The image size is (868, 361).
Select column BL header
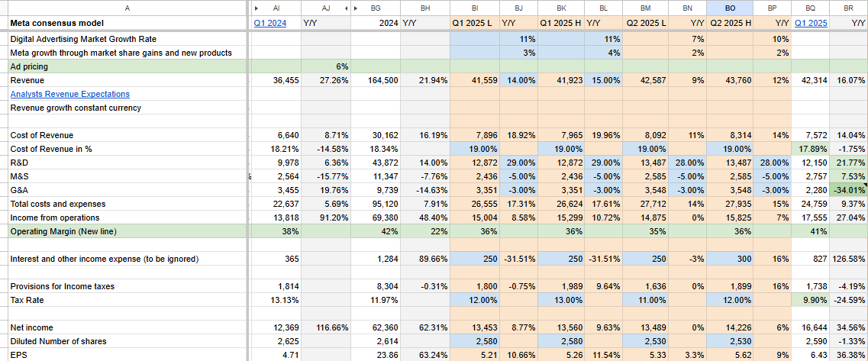[603, 8]
